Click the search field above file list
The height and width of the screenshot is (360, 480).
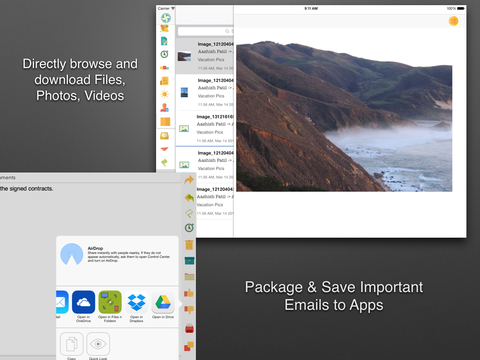pyautogui.click(x=205, y=31)
